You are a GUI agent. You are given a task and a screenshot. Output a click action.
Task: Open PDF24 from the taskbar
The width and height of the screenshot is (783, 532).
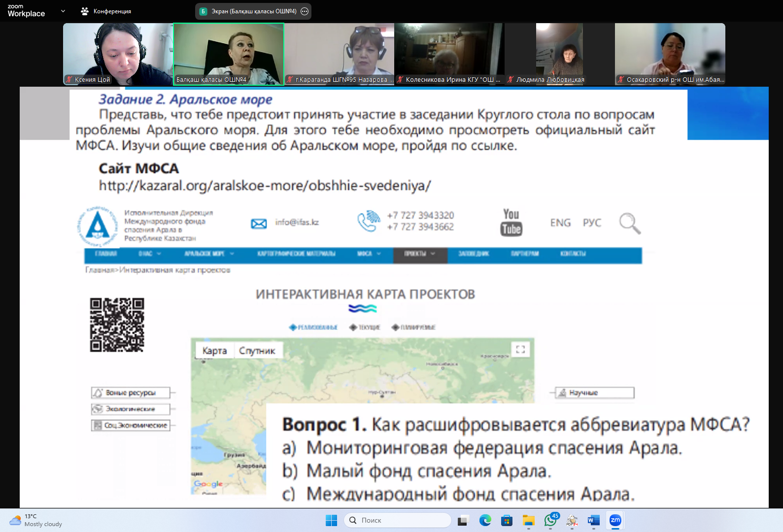tap(572, 520)
